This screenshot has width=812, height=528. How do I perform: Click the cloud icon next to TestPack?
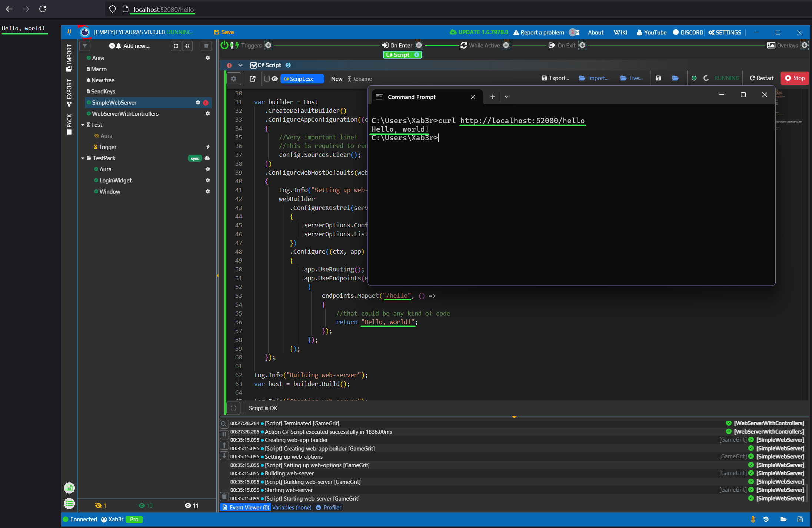pos(207,158)
